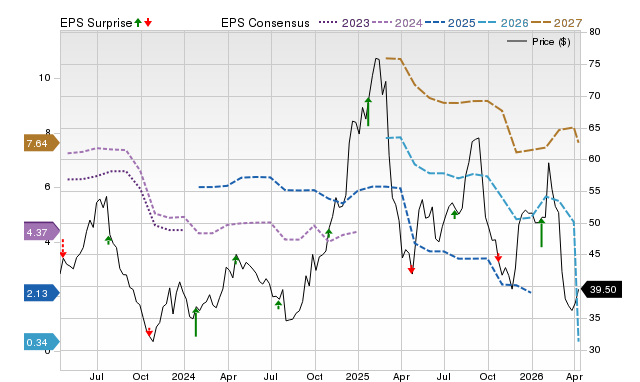Select the green surprise arrow just after Apr 2024

pyautogui.click(x=236, y=259)
